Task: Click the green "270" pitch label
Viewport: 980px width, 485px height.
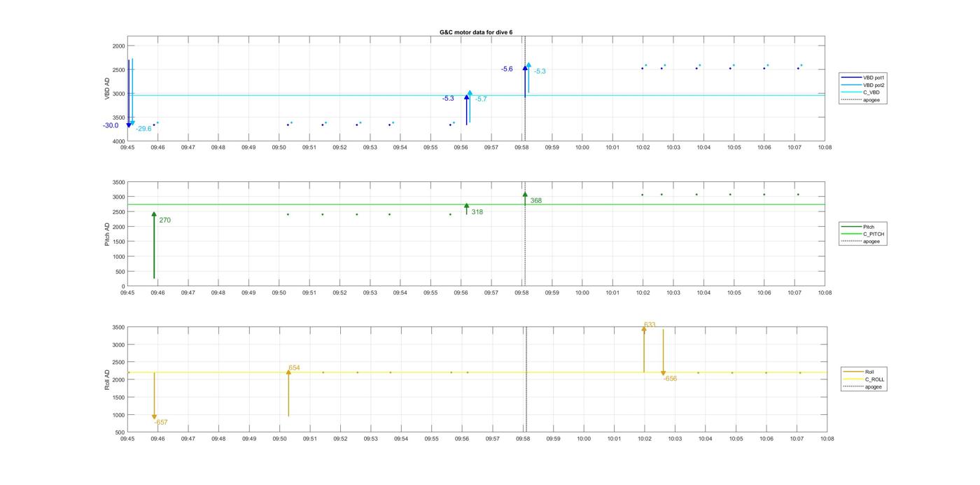Action: click(164, 220)
